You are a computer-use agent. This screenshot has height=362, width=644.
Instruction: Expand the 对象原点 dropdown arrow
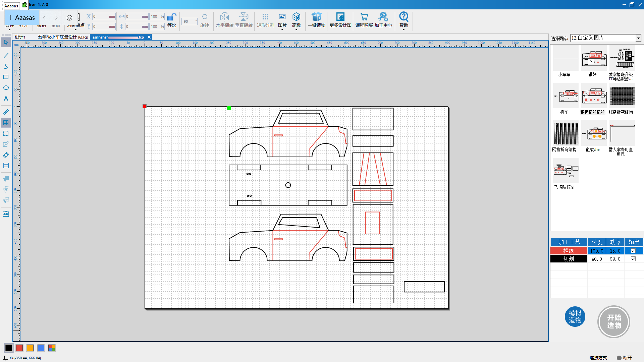(75, 30)
